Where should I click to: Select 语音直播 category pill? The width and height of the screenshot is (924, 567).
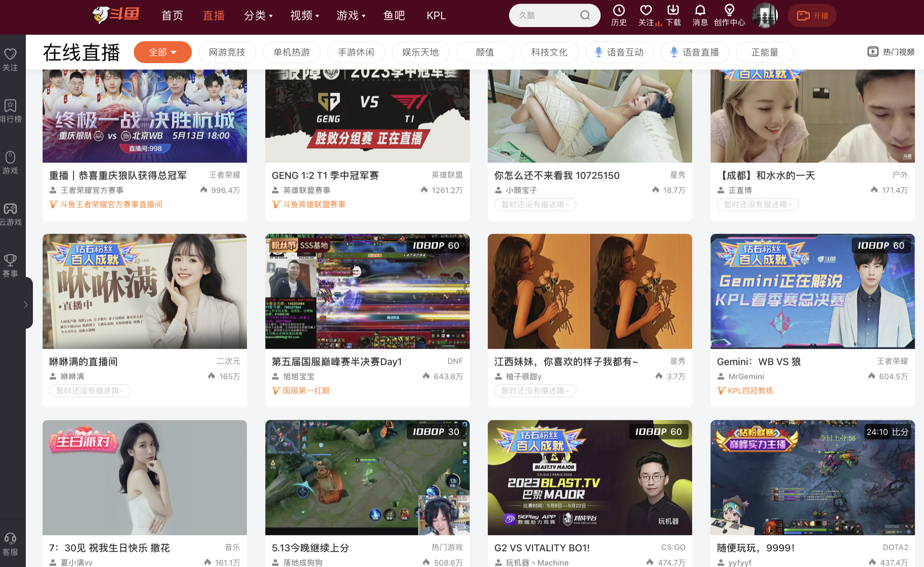click(695, 52)
